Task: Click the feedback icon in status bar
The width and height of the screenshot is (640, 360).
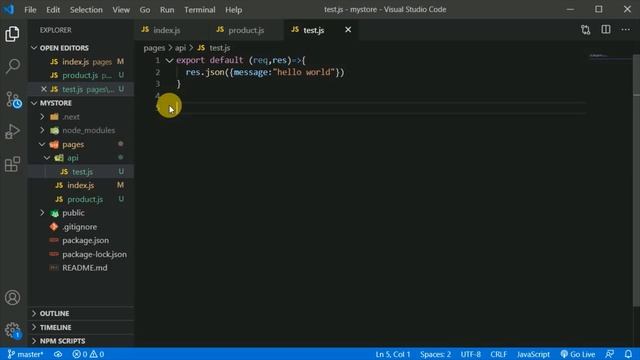Action: pyautogui.click(x=610, y=354)
